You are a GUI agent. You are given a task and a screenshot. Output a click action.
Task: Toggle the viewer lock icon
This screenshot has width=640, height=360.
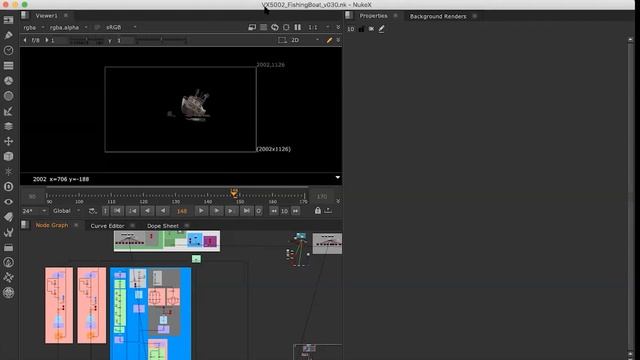click(x=318, y=211)
